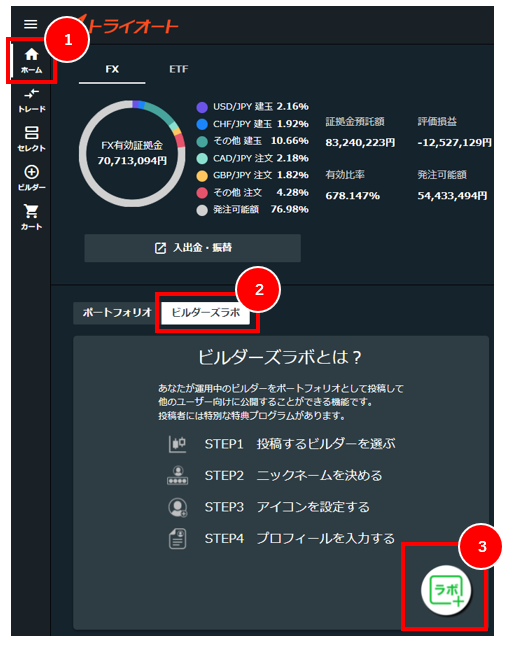Switch to the FX tab

pos(112,69)
